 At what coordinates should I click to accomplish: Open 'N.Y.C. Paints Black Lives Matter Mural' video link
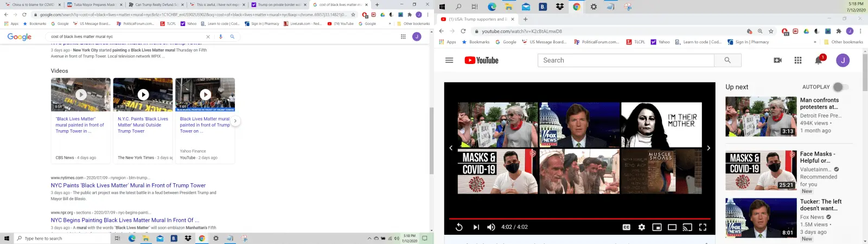tap(143, 125)
